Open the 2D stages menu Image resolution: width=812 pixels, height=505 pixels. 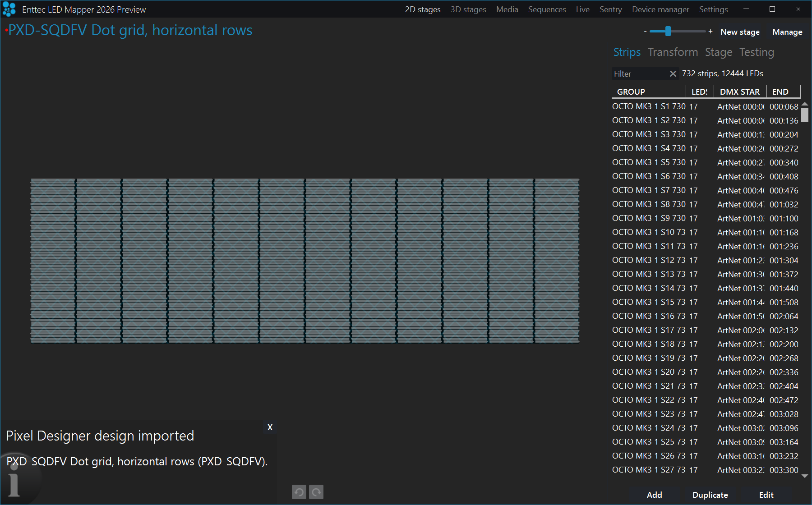coord(423,9)
